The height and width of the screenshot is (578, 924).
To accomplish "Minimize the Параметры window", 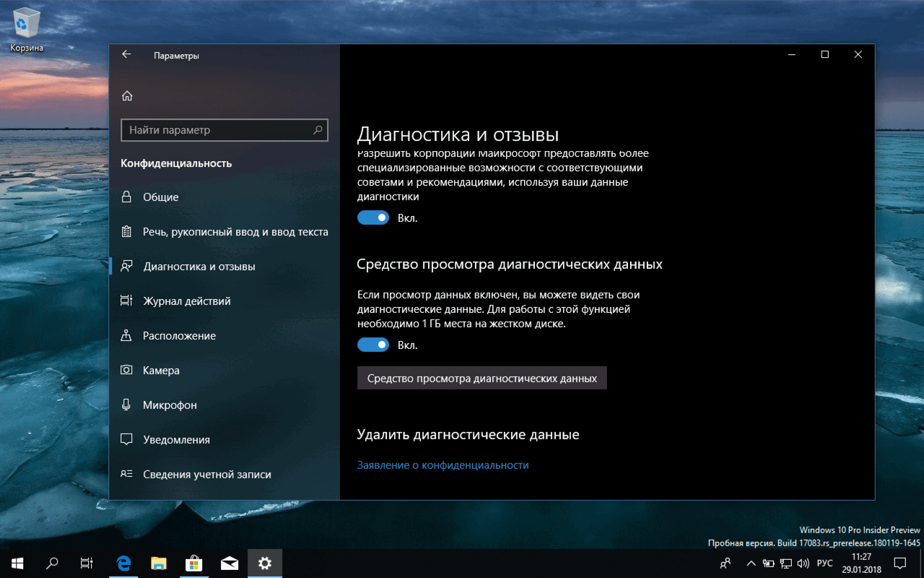I will click(x=792, y=55).
